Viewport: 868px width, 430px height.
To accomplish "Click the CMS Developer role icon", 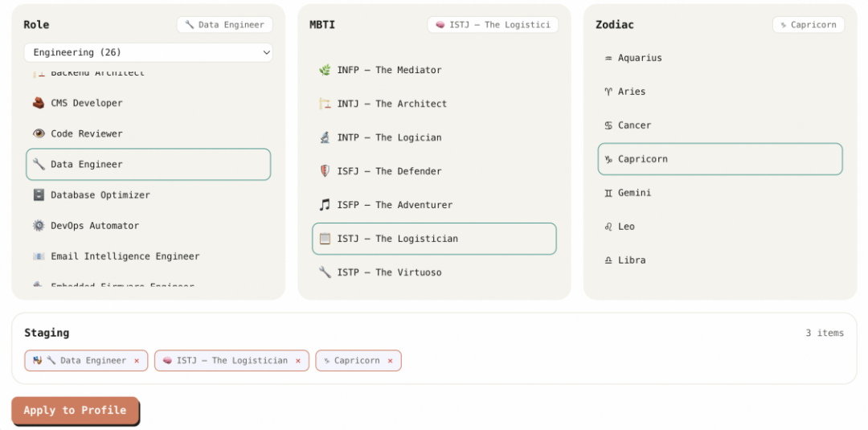I will click(x=39, y=103).
